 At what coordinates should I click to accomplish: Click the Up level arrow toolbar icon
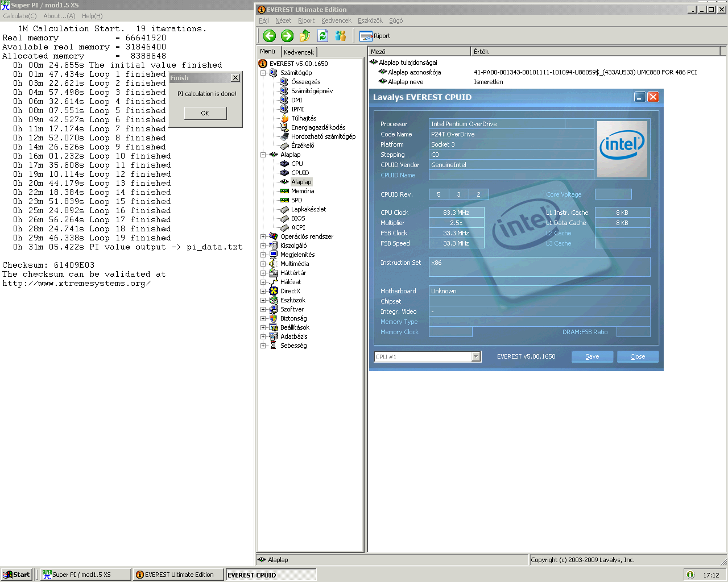[x=305, y=36]
